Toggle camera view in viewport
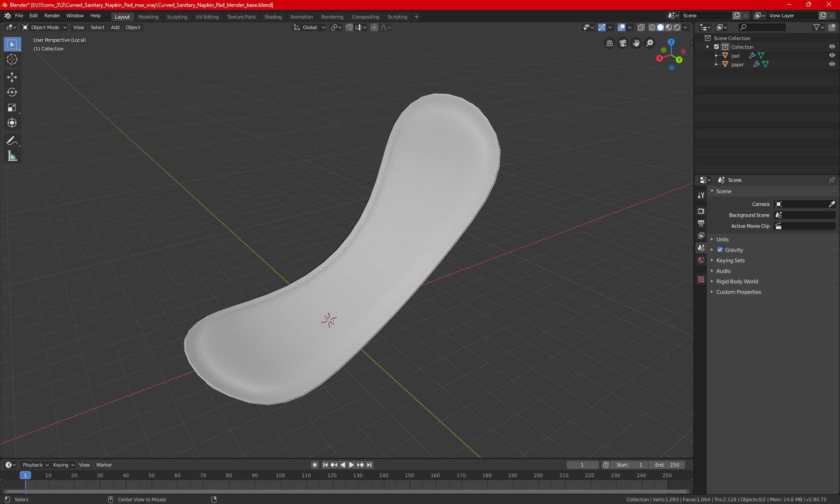 (x=623, y=43)
